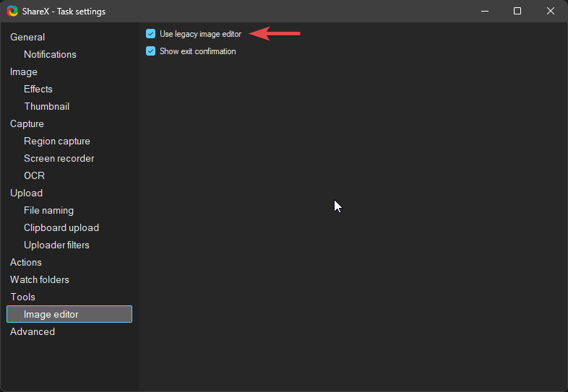Open Clipboard upload settings
The image size is (568, 392).
pos(61,228)
